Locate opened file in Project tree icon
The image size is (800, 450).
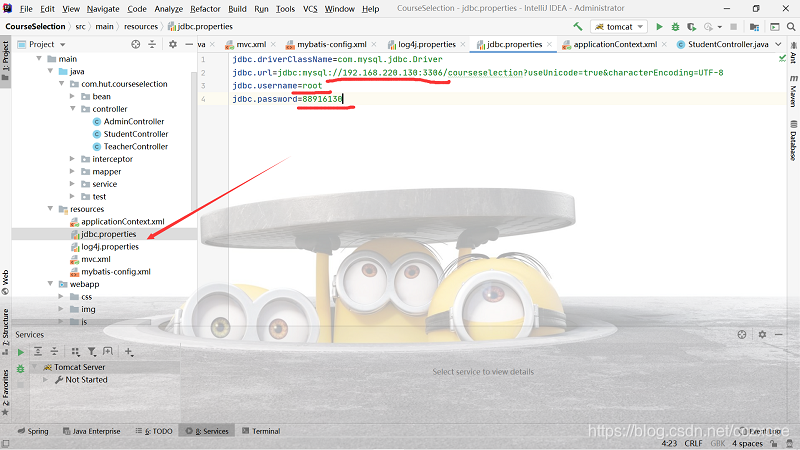[135, 44]
